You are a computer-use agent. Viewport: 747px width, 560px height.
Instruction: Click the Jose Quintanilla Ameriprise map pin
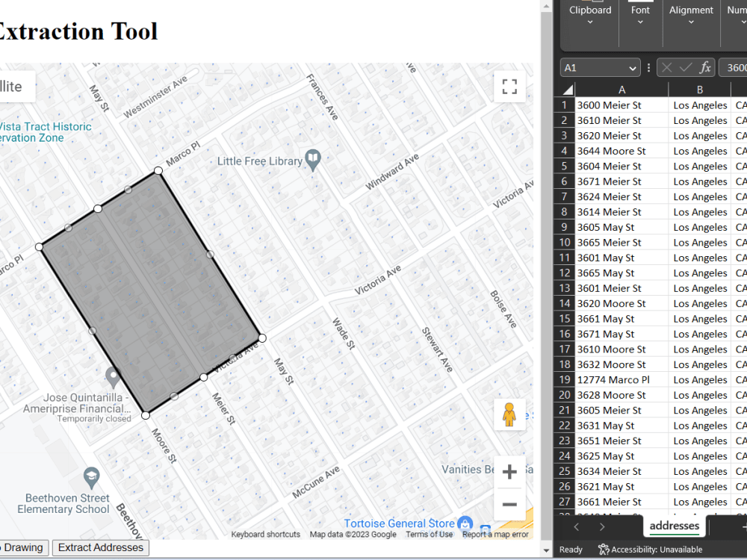click(x=113, y=378)
